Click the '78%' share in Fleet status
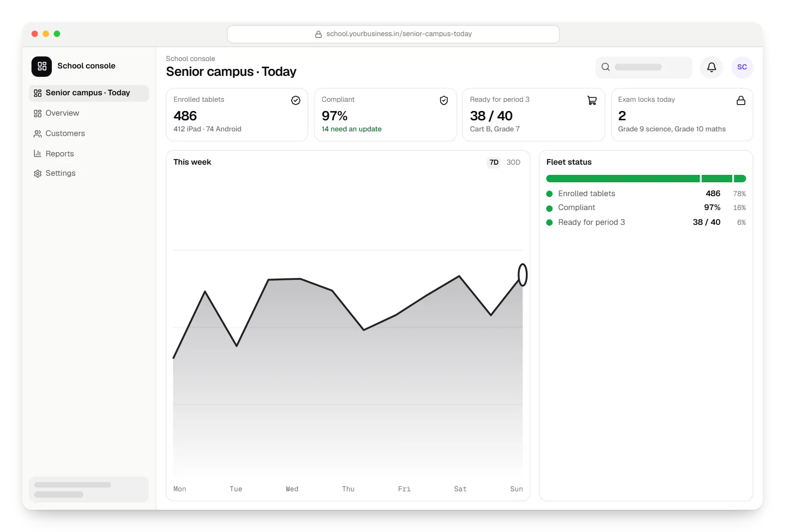 pyautogui.click(x=739, y=194)
